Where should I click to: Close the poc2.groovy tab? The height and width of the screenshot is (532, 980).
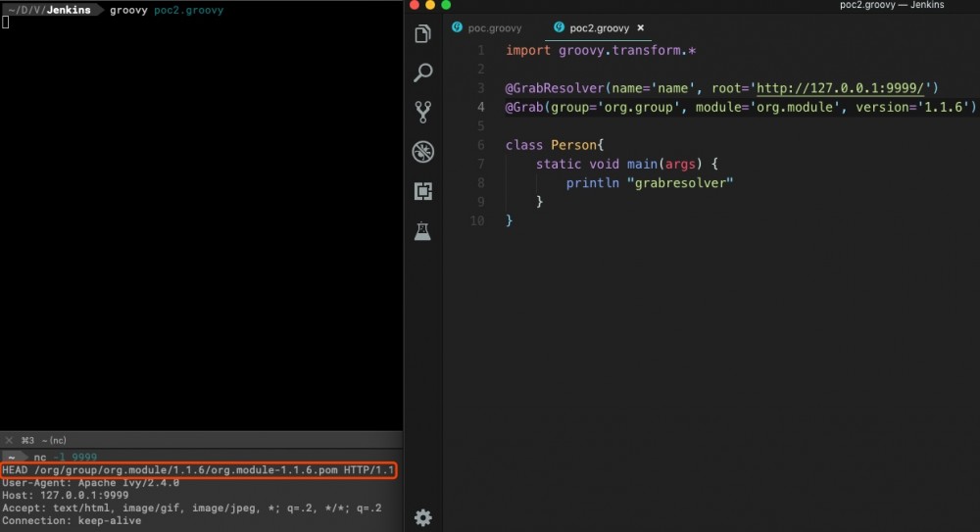click(640, 28)
